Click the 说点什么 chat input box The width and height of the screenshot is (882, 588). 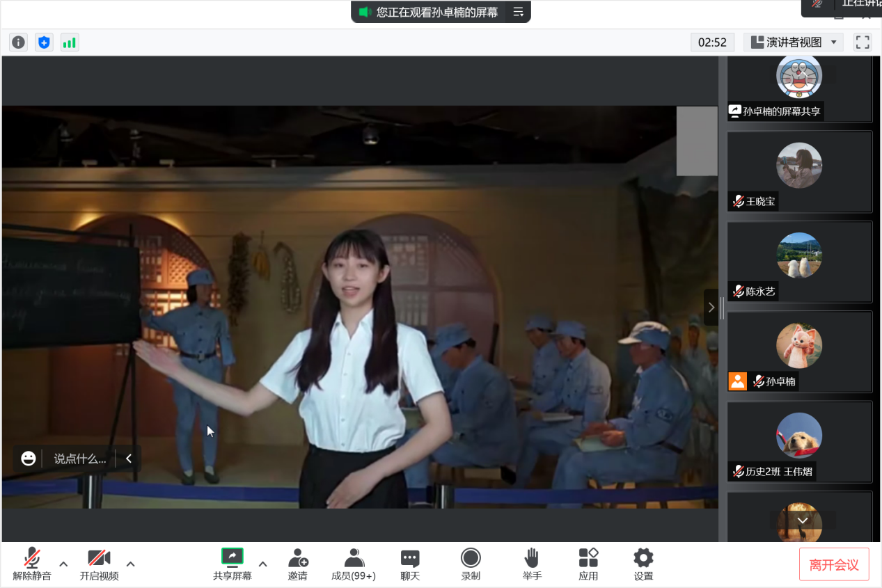point(80,459)
